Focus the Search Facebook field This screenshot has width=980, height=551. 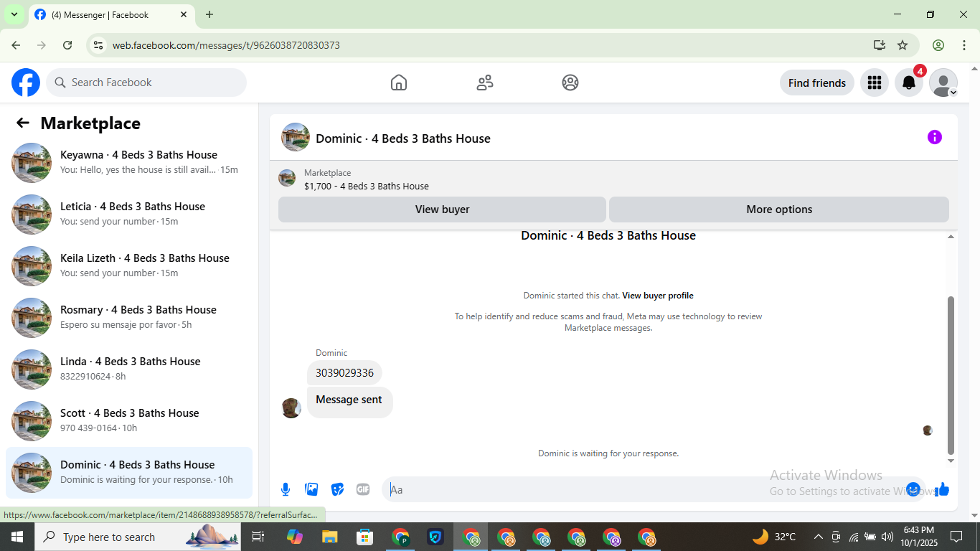146,83
